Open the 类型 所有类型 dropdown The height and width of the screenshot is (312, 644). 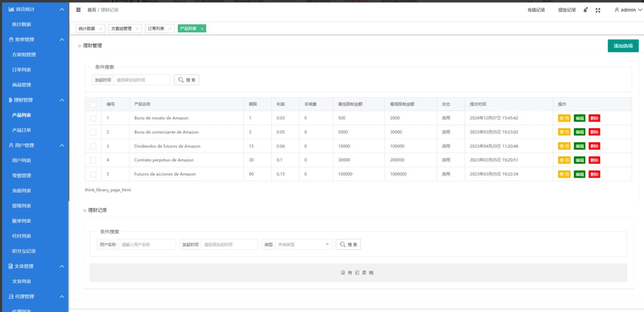coord(303,245)
